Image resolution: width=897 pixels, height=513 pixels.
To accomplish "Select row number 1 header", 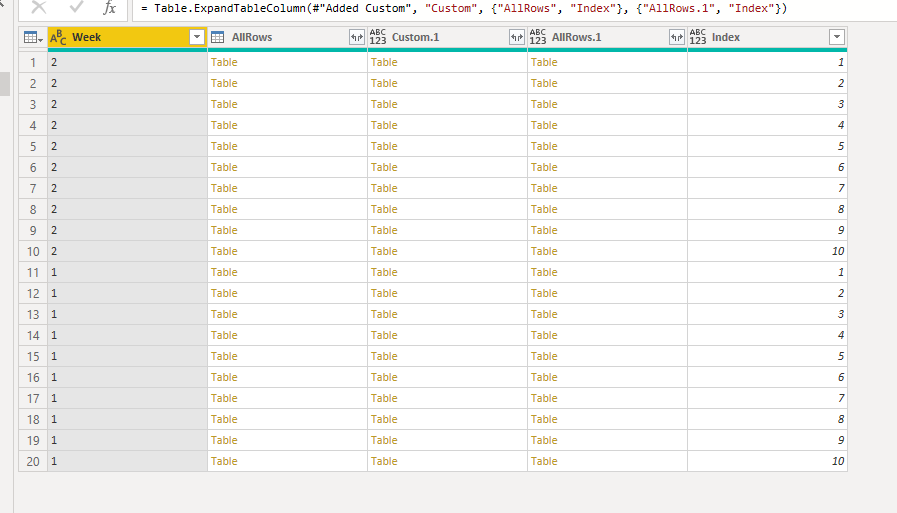I will pos(33,62).
